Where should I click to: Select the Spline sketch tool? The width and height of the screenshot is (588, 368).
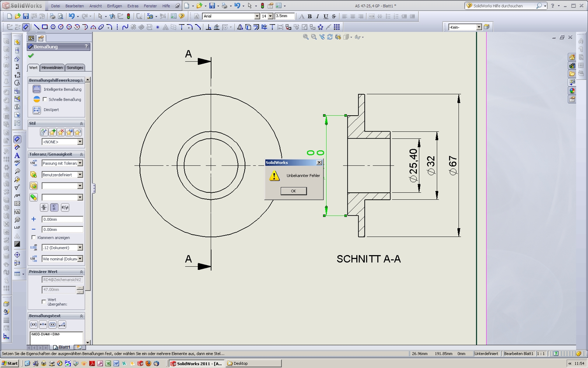125,27
